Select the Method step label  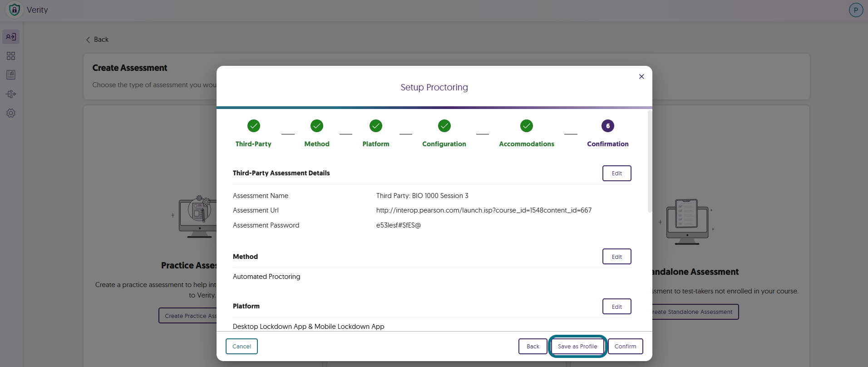click(317, 144)
